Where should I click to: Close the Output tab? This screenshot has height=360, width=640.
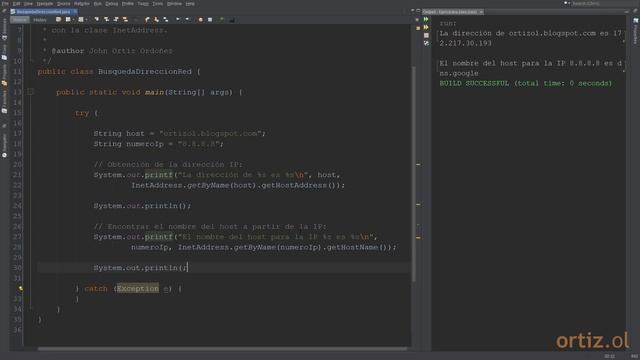pyautogui.click(x=481, y=12)
